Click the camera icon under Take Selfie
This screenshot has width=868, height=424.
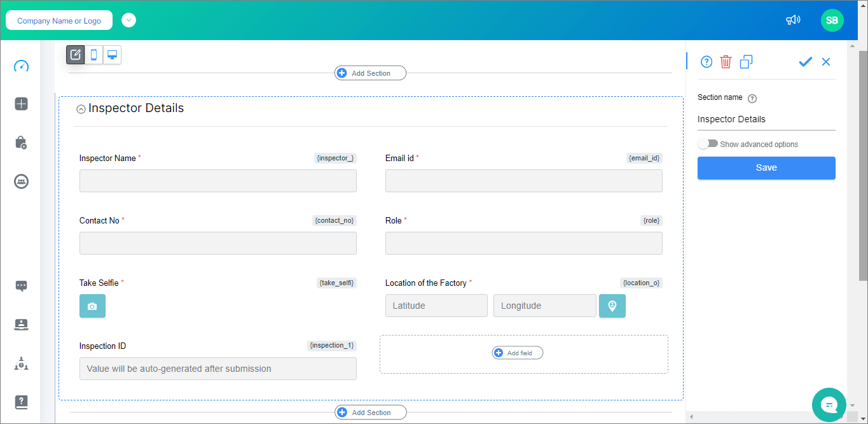[92, 306]
